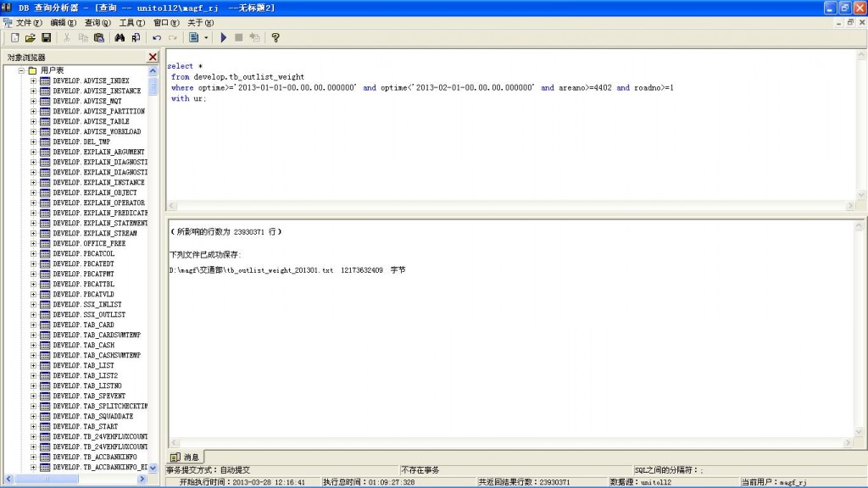Paste using the clipboard icon
The width and height of the screenshot is (868, 488).
click(x=99, y=37)
